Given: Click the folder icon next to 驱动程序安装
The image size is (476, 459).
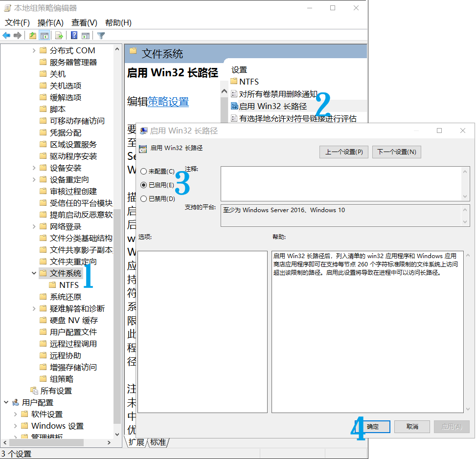Looking at the screenshot, I should tap(44, 156).
